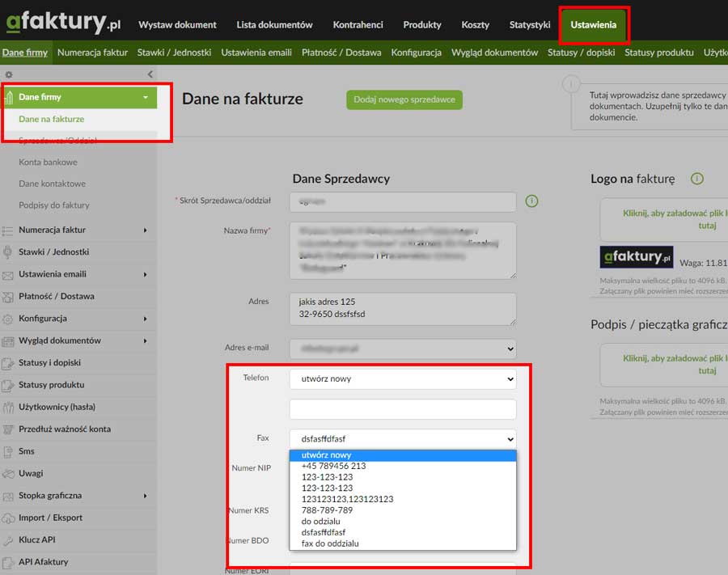Screen dimensions: 728x575
Task: Click uploaded afaktury logo thumbnail
Action: tap(636, 257)
